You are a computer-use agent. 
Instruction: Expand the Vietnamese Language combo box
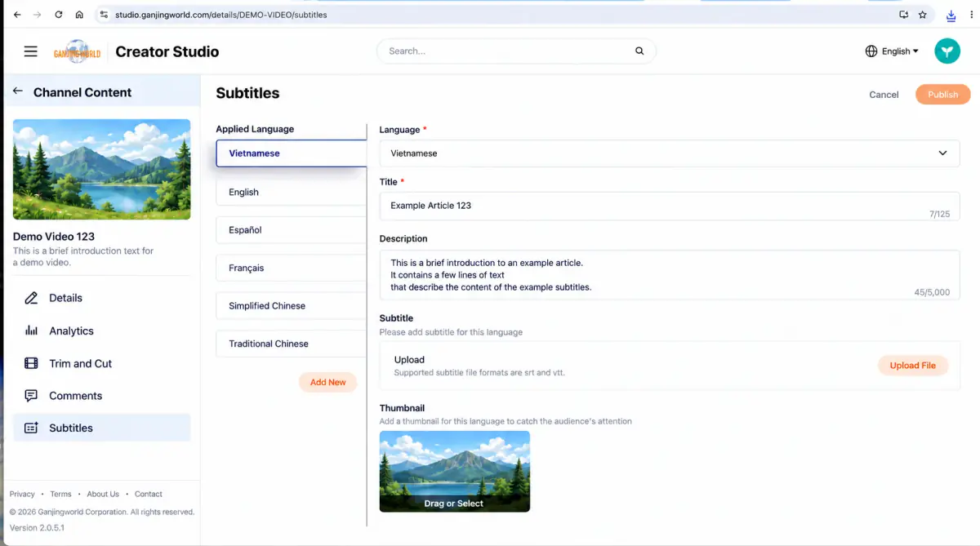[x=670, y=153]
